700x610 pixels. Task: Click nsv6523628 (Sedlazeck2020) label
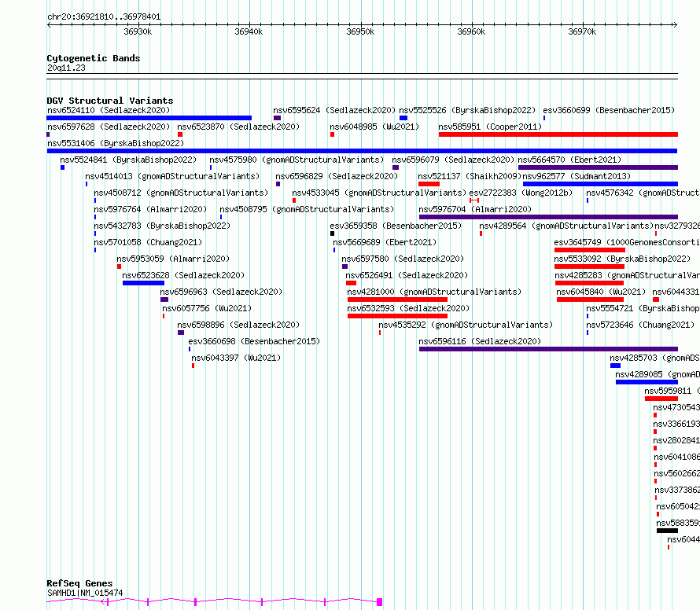183,275
